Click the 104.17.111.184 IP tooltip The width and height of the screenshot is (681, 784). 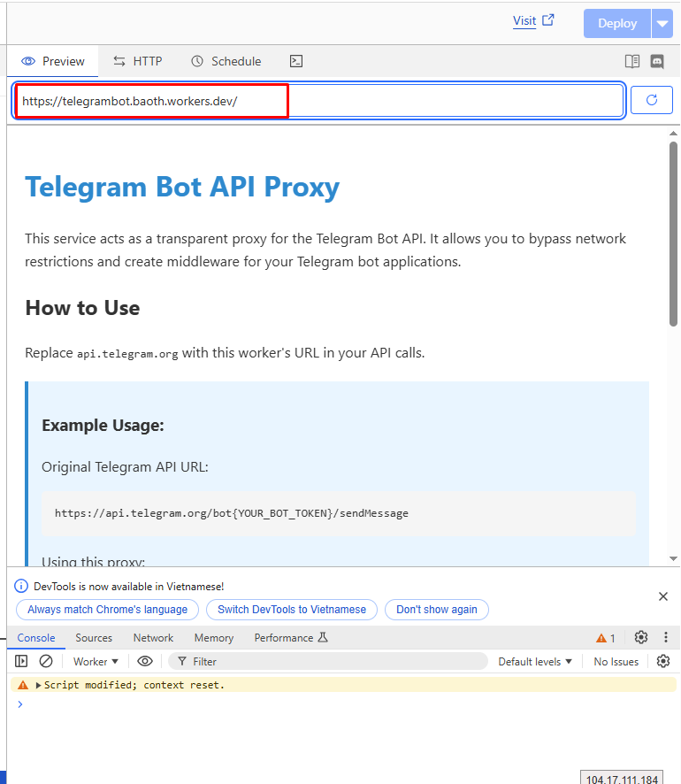point(622,778)
